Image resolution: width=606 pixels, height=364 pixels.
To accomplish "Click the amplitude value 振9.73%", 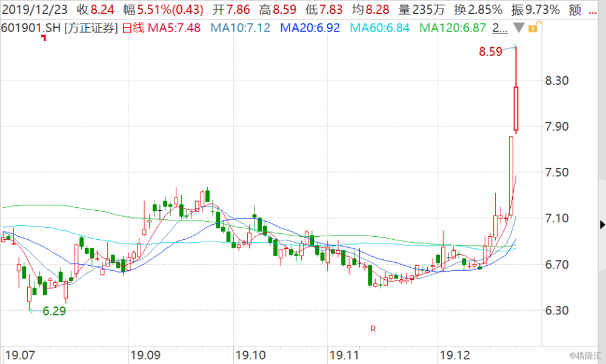I will (536, 10).
